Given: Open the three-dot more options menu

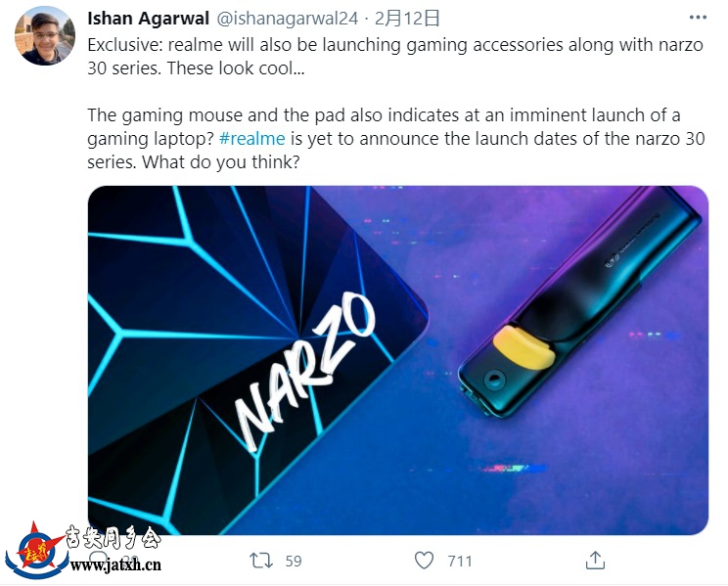Looking at the screenshot, I should [698, 18].
